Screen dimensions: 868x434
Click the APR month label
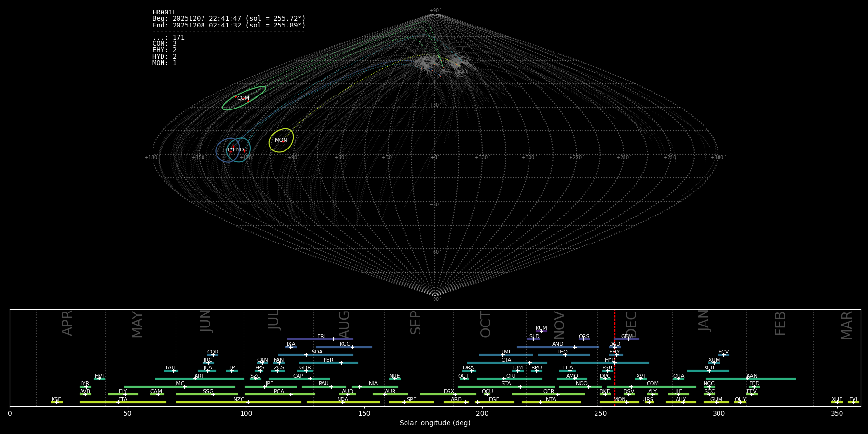[68, 323]
